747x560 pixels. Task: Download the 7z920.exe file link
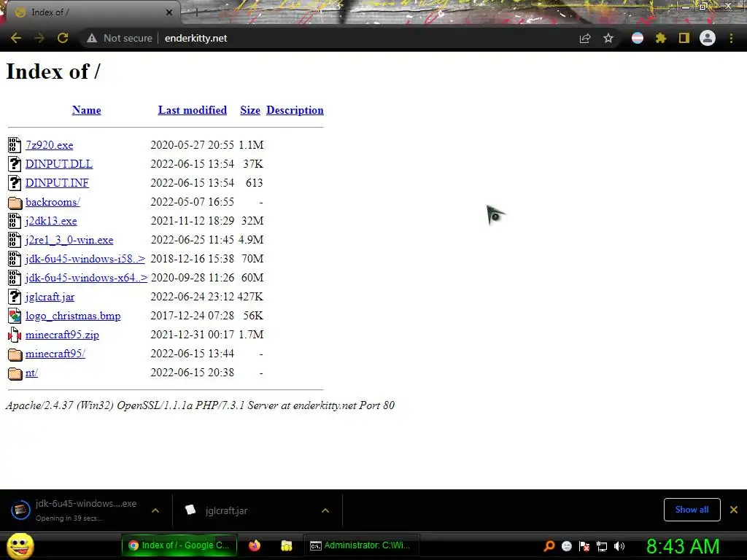click(49, 145)
